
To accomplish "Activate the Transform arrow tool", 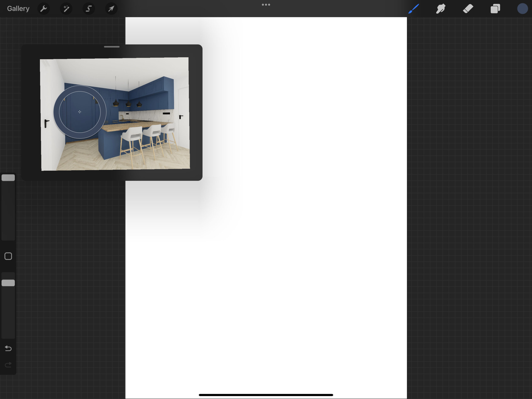I will (x=111, y=9).
